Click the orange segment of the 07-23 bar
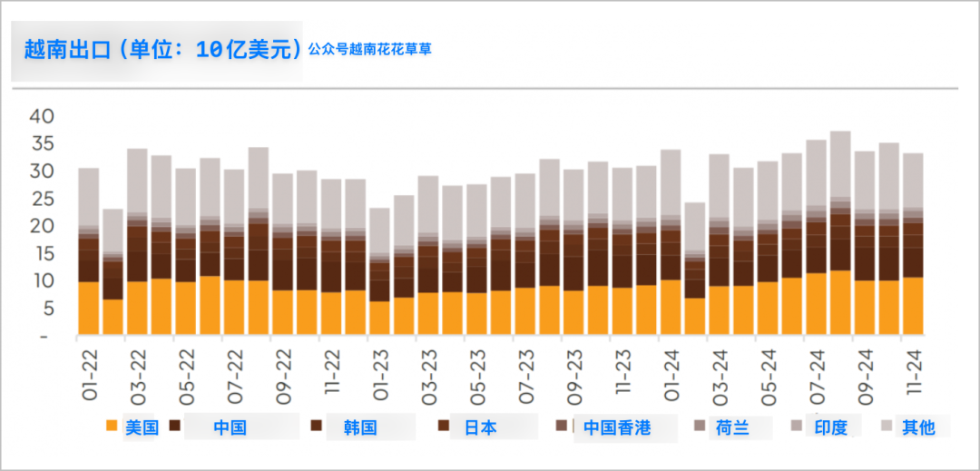980x471 pixels. pyautogui.click(x=525, y=311)
